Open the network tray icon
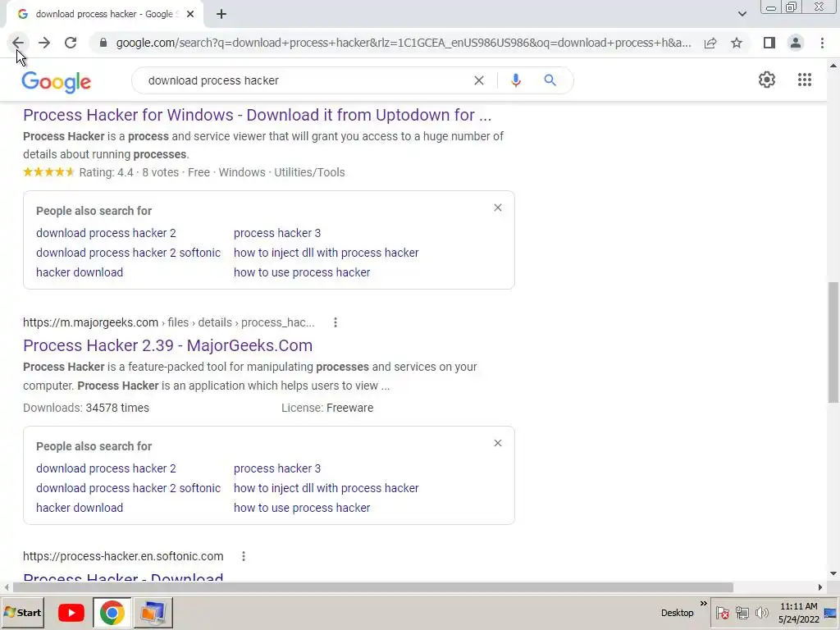Screen dimensions: 840x630 [x=742, y=613]
